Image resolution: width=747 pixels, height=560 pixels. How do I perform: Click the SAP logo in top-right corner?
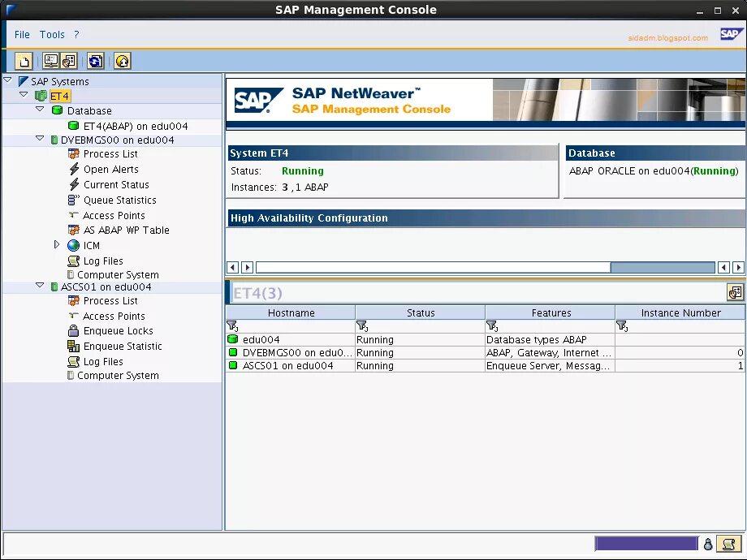[x=731, y=34]
